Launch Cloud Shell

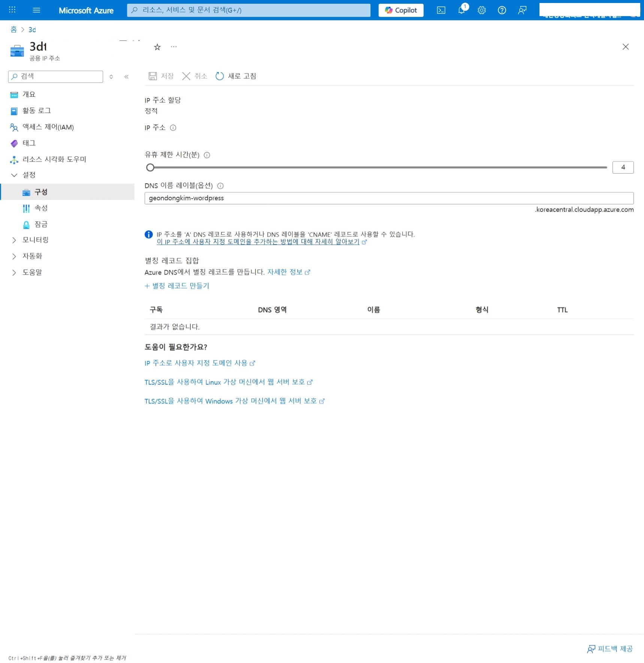[x=441, y=10]
